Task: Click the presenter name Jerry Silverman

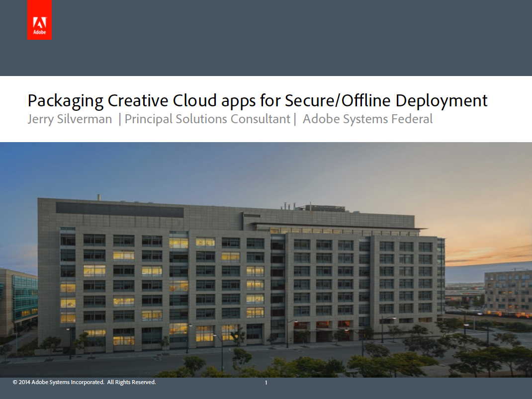Action: point(70,119)
